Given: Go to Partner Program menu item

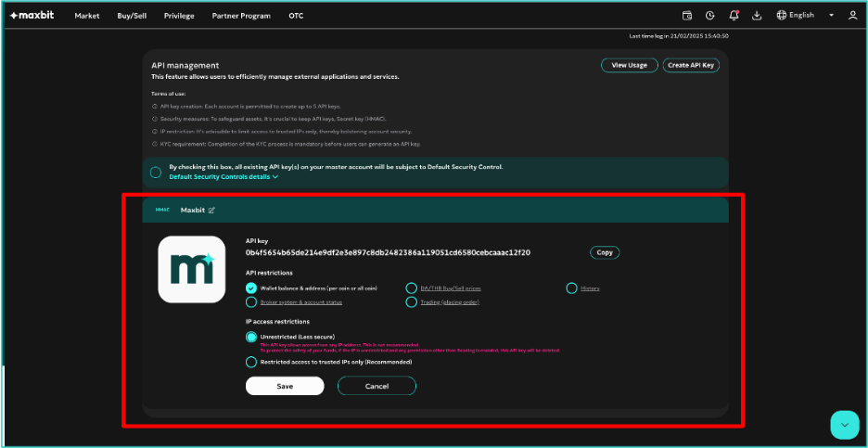Looking at the screenshot, I should pyautogui.click(x=240, y=16).
